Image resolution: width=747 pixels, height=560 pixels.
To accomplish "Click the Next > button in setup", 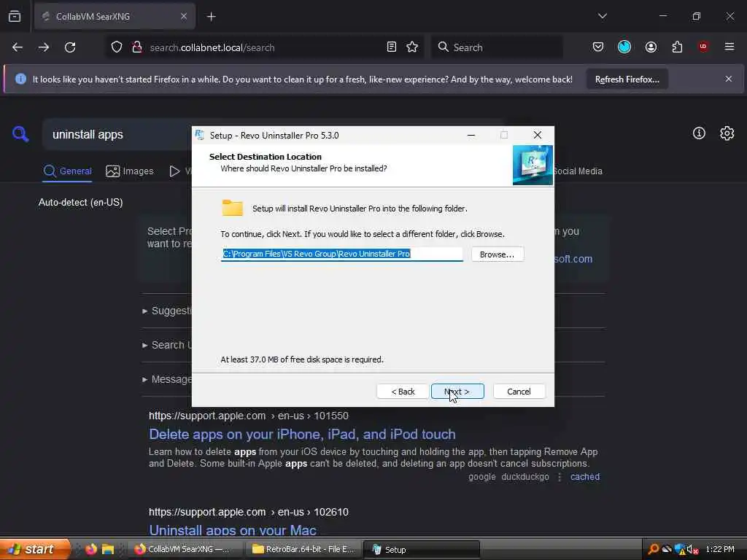I will pyautogui.click(x=457, y=392).
